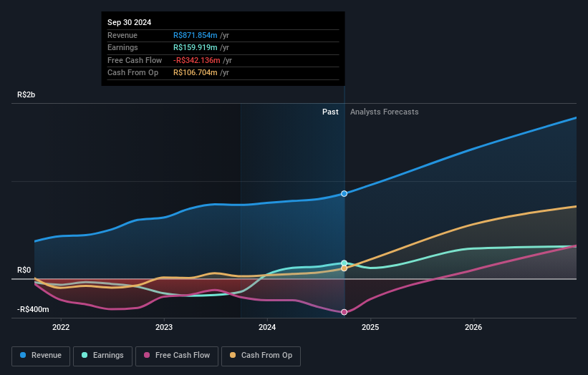Toggle the Revenue series legend button
588x375 pixels.
coord(41,356)
